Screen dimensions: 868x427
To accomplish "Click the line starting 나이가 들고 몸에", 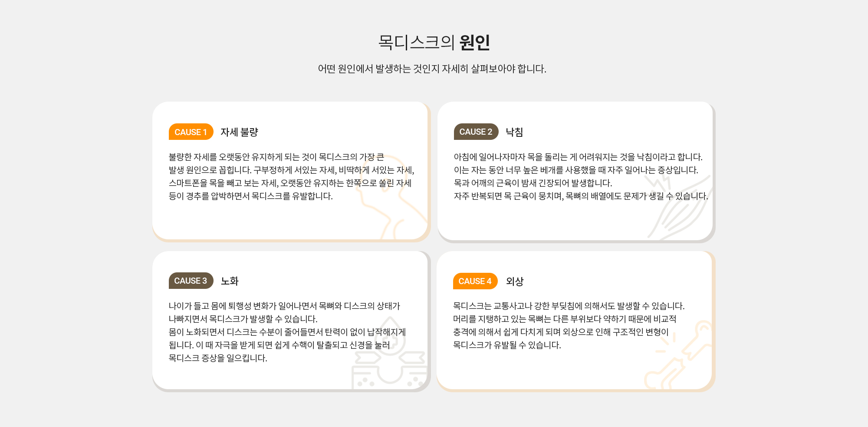I will point(285,306).
